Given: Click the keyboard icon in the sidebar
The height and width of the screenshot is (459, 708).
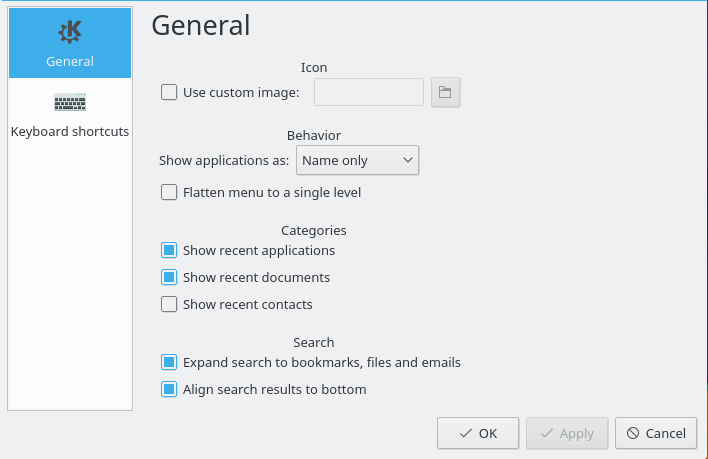Looking at the screenshot, I should (x=69, y=103).
